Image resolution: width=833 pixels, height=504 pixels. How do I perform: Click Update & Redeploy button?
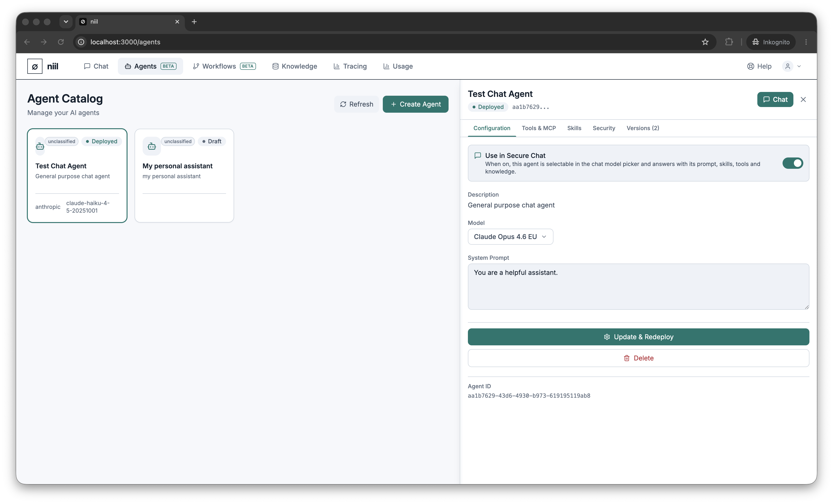point(638,337)
